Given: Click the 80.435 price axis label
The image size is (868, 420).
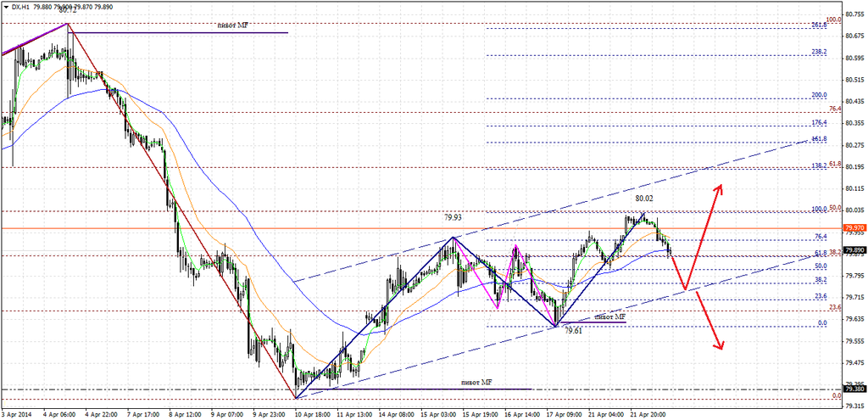Looking at the screenshot, I should [x=853, y=102].
